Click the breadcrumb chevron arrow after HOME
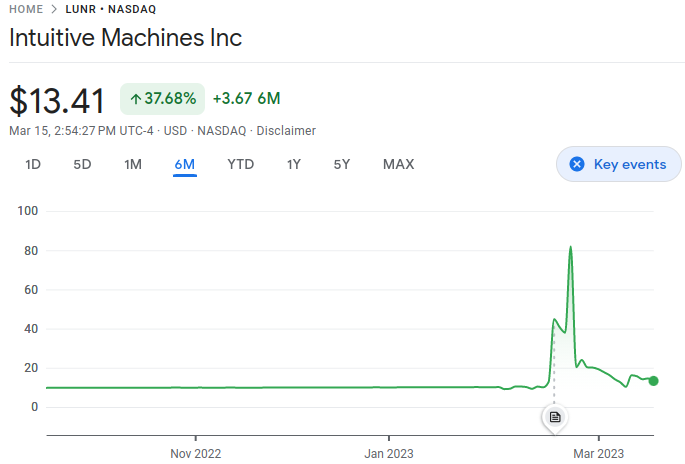 (54, 10)
